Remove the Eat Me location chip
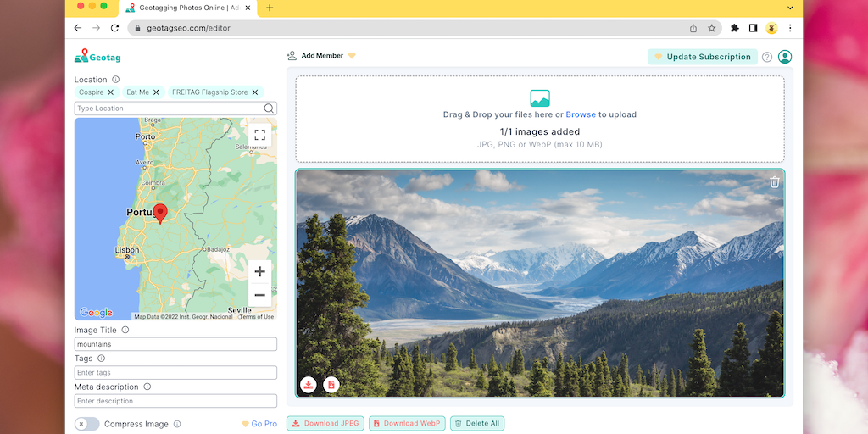This screenshot has height=434, width=868. (156, 92)
